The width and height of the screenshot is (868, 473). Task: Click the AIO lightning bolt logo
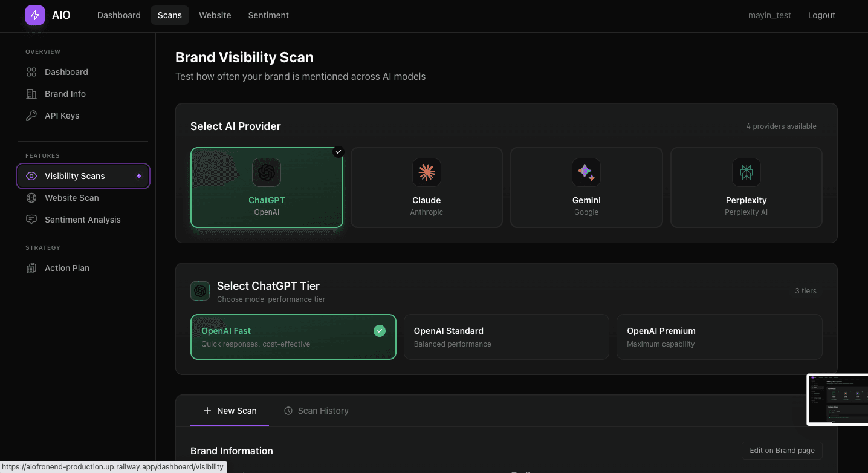[x=35, y=15]
